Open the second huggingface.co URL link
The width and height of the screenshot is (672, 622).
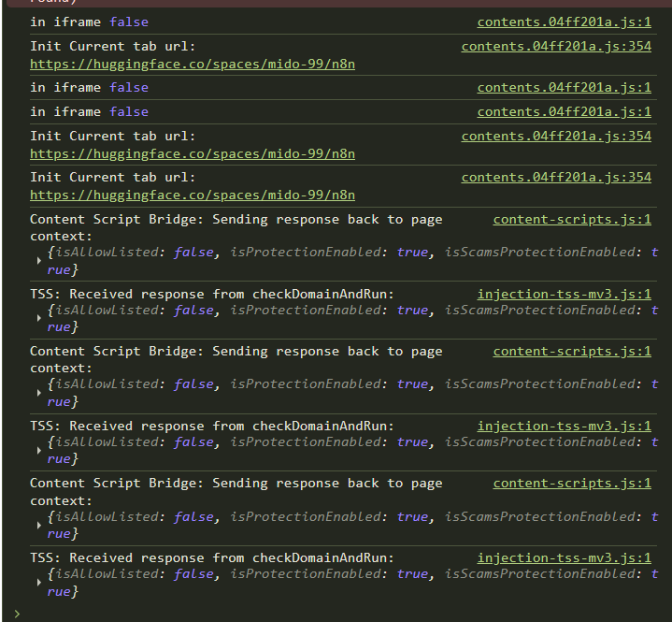coord(192,153)
